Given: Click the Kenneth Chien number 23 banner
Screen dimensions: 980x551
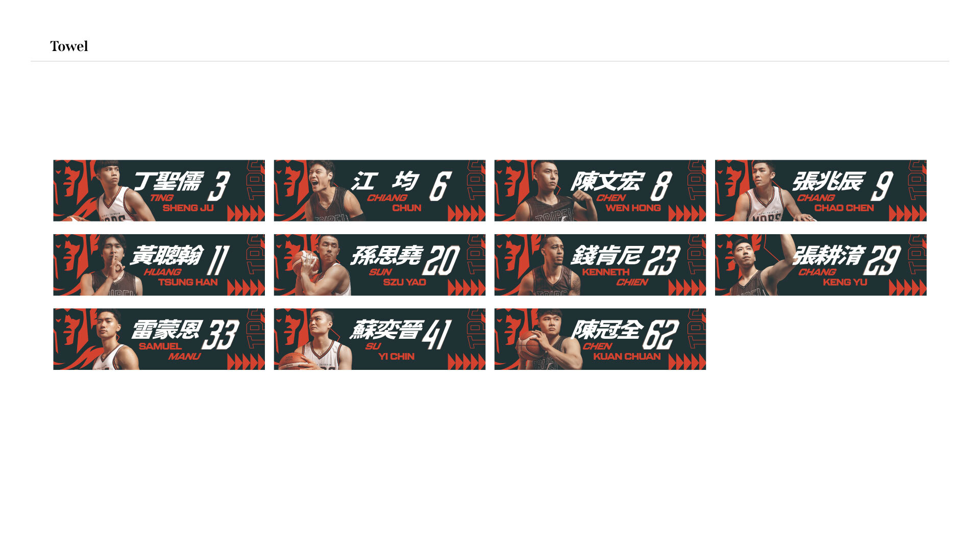Looking at the screenshot, I should pyautogui.click(x=600, y=265).
